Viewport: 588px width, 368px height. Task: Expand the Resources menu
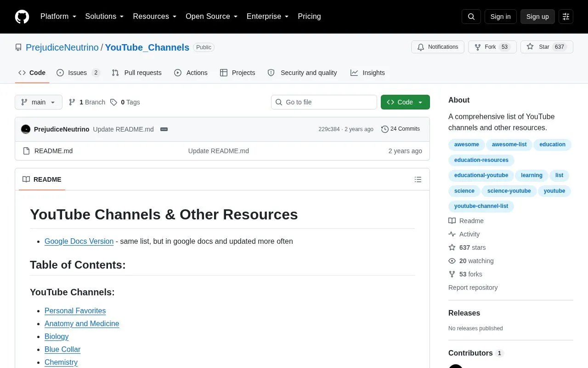click(x=155, y=17)
